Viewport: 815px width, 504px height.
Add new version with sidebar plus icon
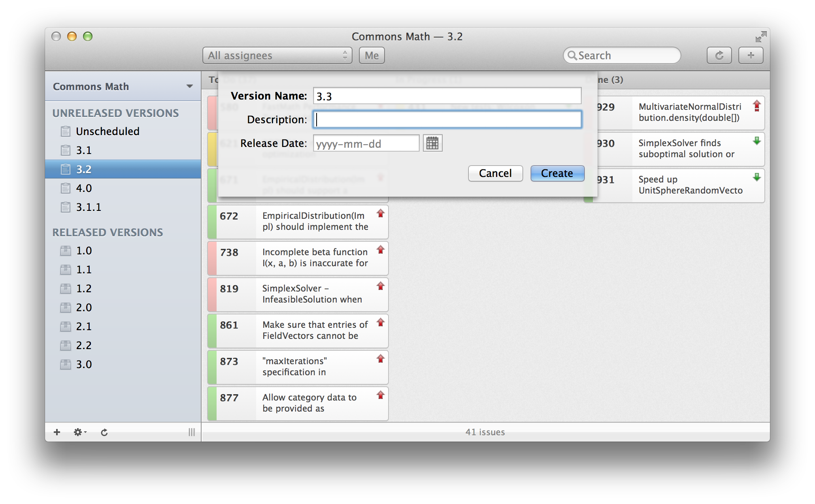tap(57, 432)
